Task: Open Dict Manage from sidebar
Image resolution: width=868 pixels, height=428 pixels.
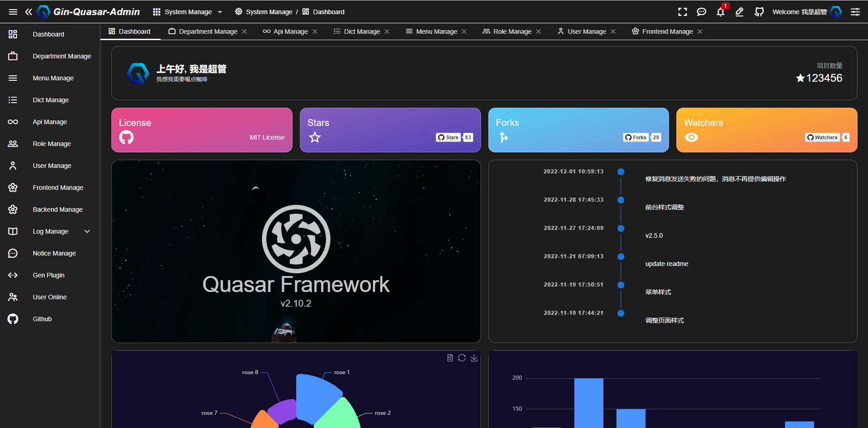Action: [x=50, y=100]
